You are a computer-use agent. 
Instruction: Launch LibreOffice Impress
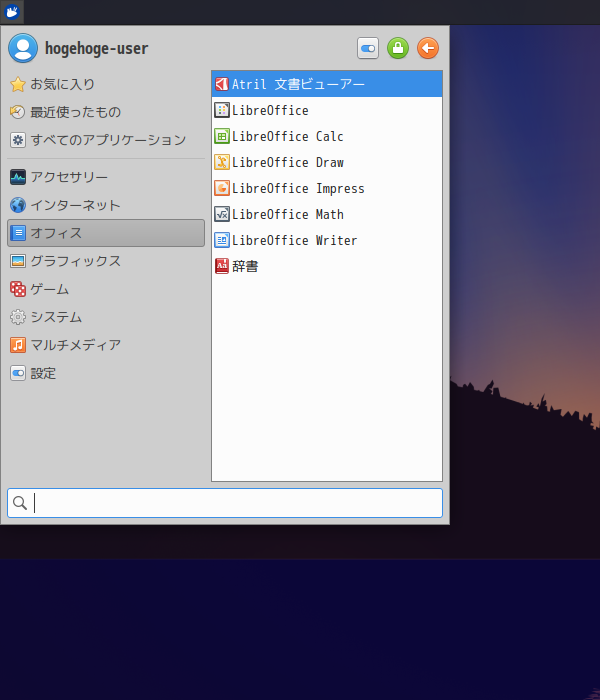click(x=327, y=188)
